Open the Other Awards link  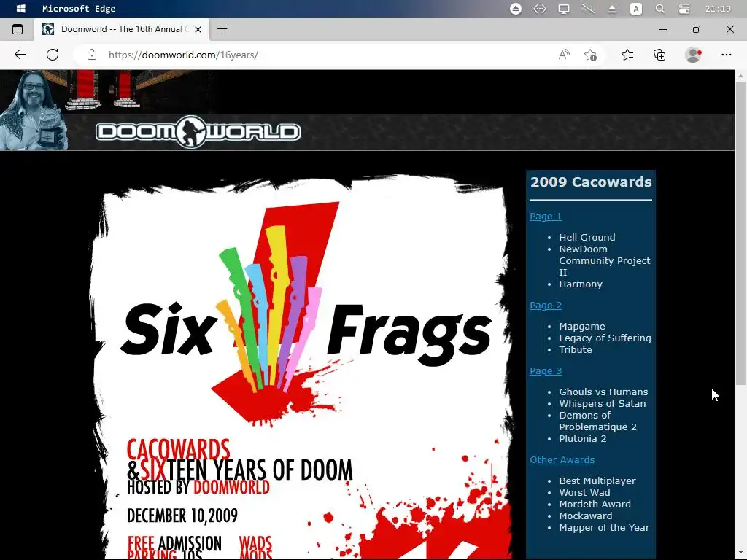(562, 459)
